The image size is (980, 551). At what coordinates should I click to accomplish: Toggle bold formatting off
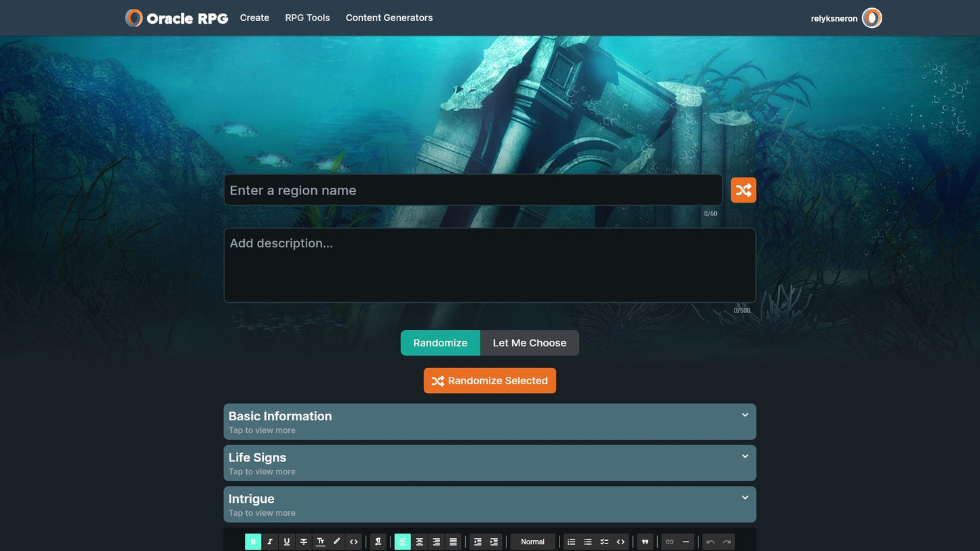click(x=253, y=542)
